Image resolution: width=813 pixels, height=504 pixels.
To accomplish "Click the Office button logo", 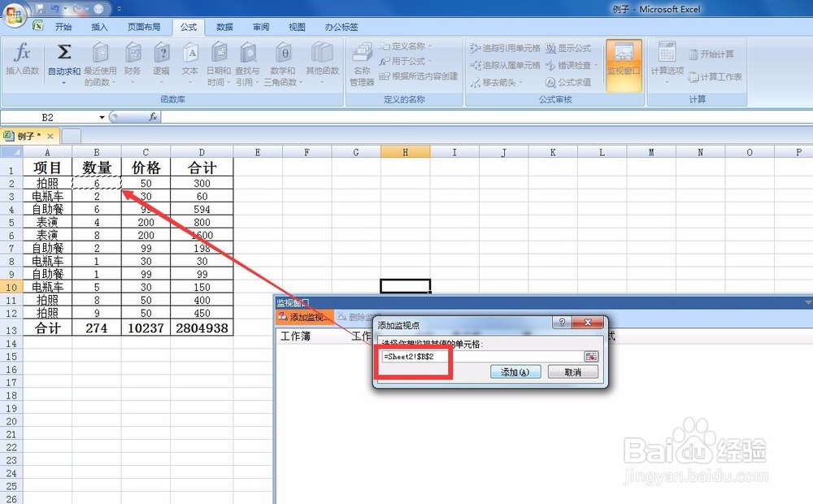I will pos(14,14).
